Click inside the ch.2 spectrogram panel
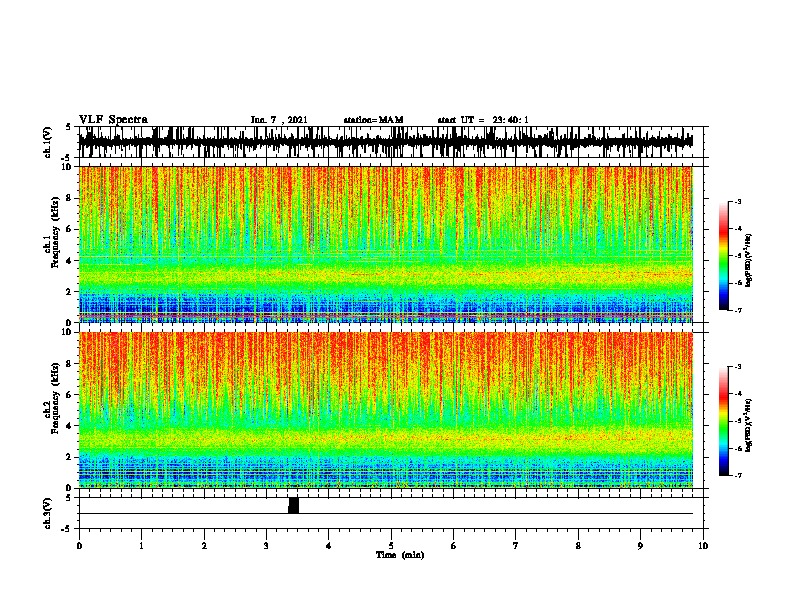The height and width of the screenshot is (612, 792). [x=386, y=410]
